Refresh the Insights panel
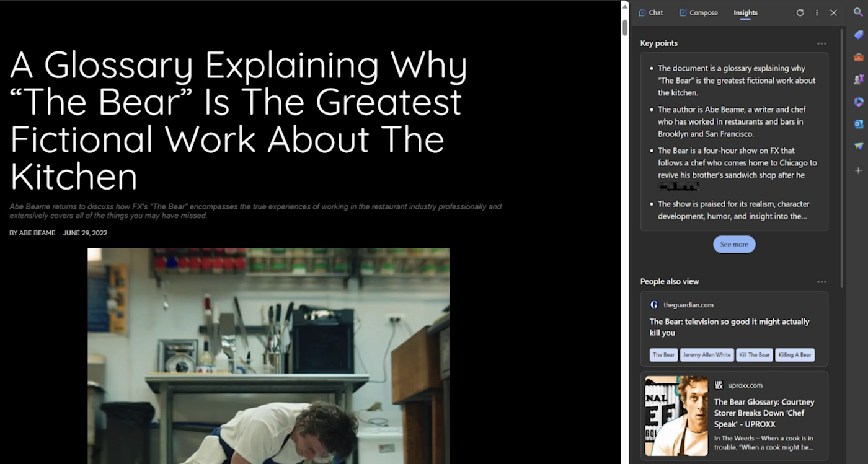The height and width of the screenshot is (464, 868). click(x=800, y=13)
